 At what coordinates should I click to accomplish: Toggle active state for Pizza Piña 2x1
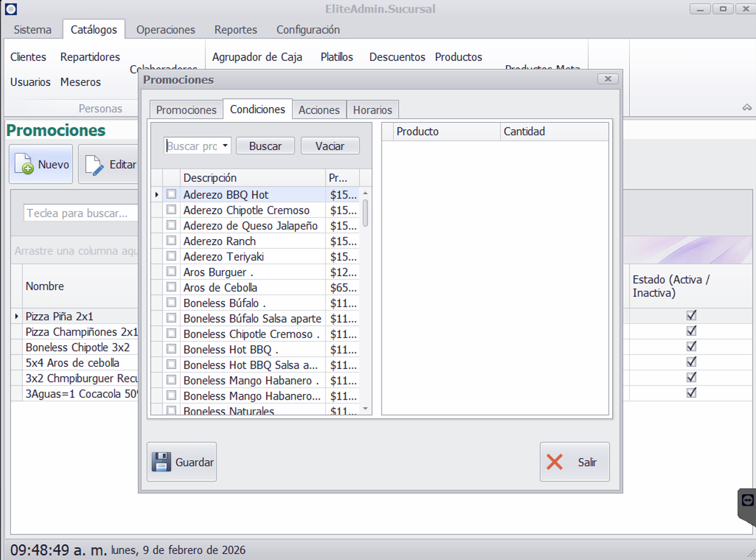coord(691,316)
